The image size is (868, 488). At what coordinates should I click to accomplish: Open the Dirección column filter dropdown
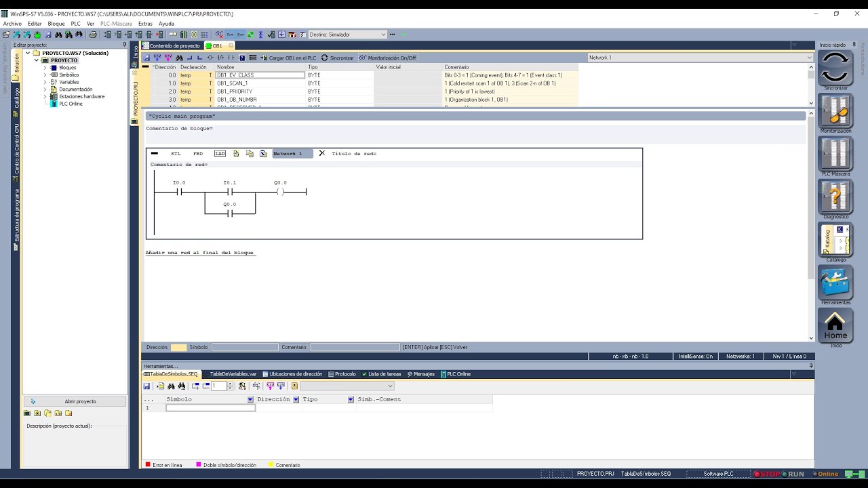296,400
